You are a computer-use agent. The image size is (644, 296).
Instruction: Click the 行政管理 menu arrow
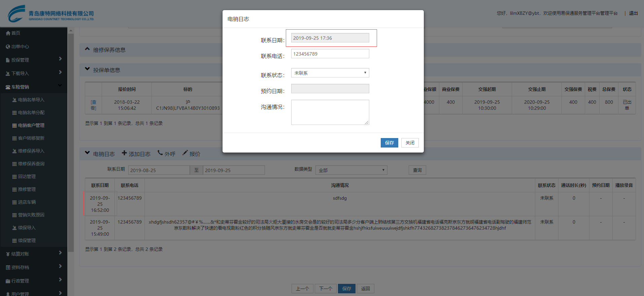[x=60, y=280]
